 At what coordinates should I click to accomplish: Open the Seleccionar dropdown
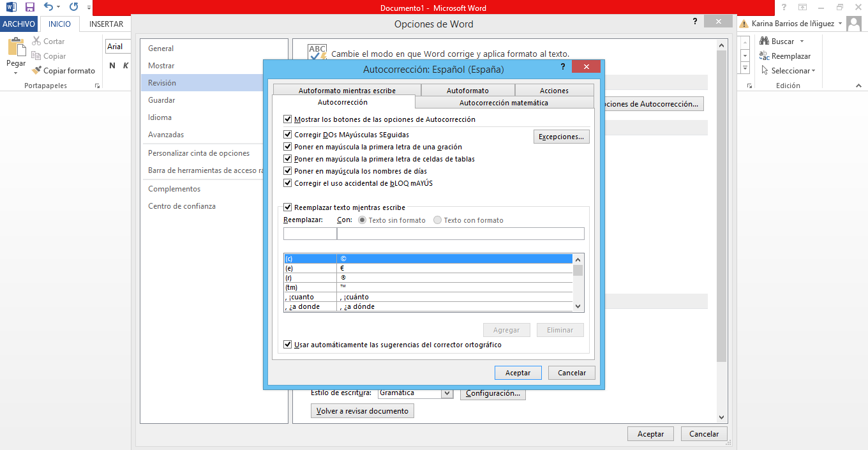click(x=813, y=71)
